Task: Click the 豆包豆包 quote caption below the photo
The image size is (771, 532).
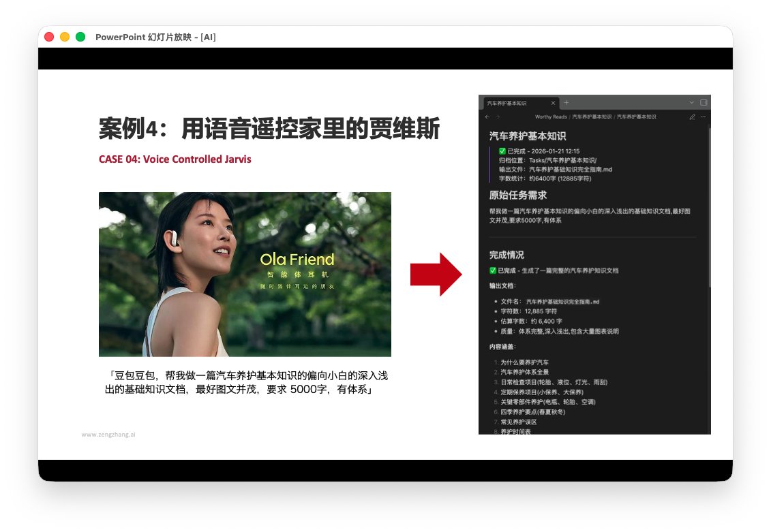Action: (x=246, y=382)
